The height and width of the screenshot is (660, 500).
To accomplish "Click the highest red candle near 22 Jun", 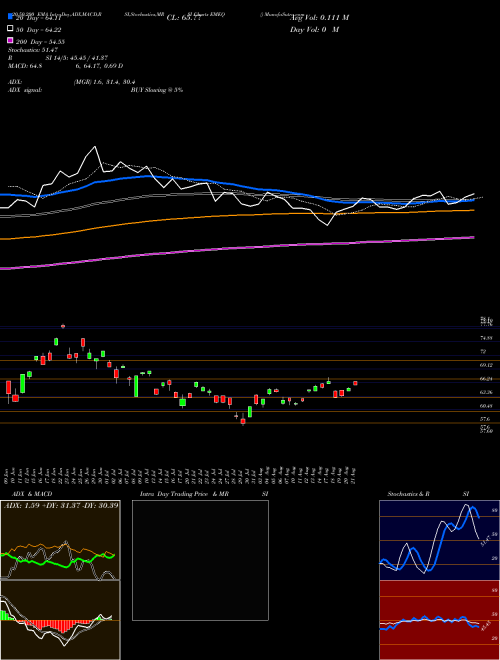I will point(63,326).
